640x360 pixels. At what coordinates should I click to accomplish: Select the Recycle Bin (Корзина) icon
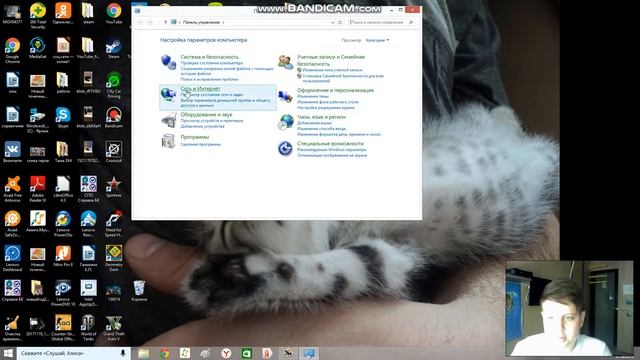pyautogui.click(x=139, y=291)
